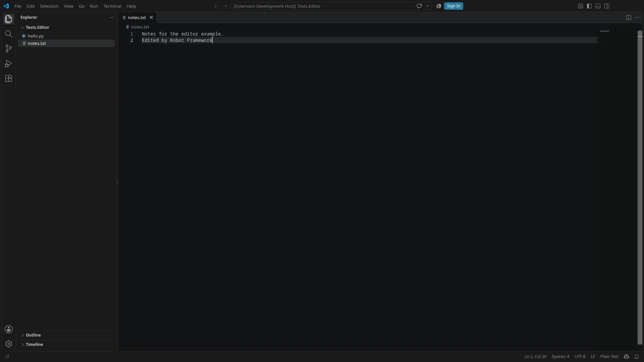Go forward using navigation arrow
644x362 pixels.
225,6
